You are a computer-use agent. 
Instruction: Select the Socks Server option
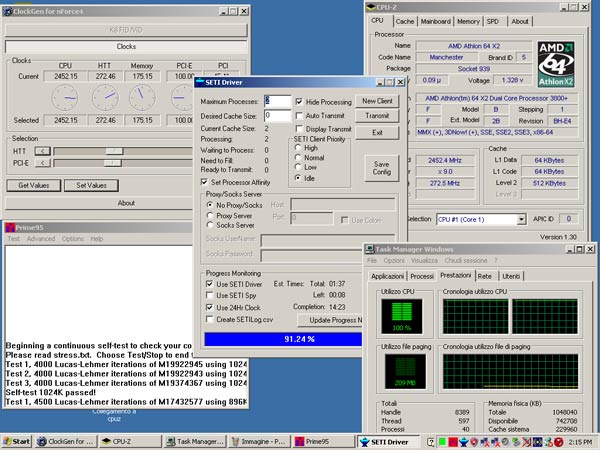point(210,225)
